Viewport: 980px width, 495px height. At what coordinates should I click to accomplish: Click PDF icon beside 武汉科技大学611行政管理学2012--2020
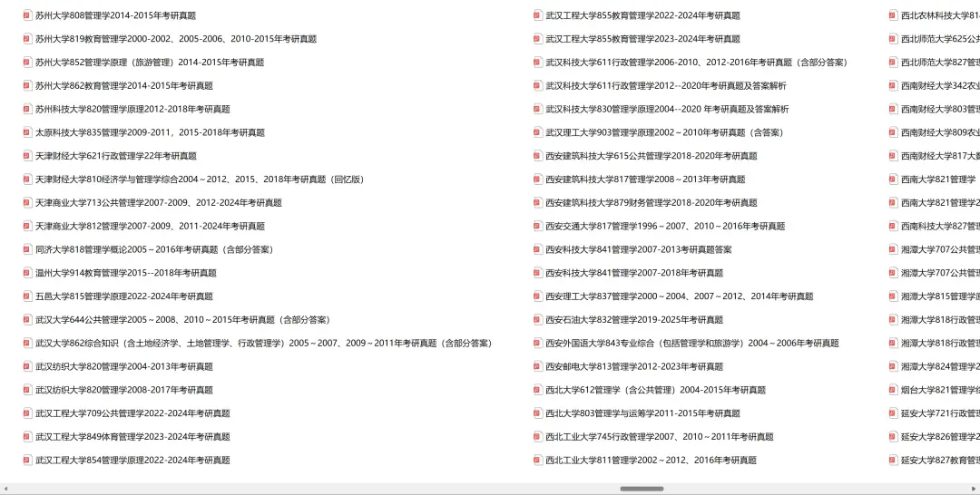coord(538,85)
